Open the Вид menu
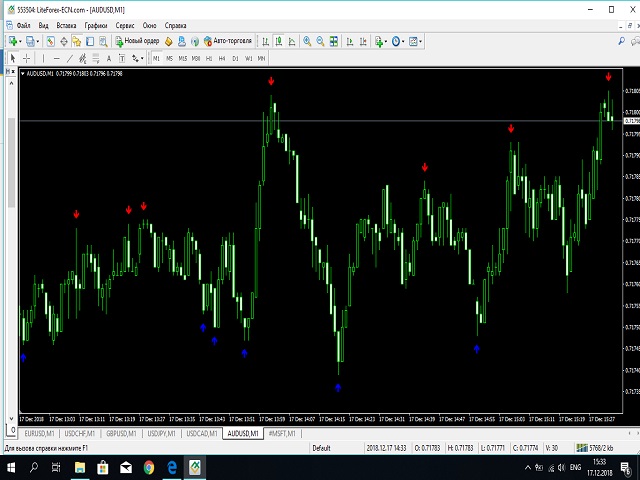Image resolution: width=640 pixels, height=480 pixels. tap(43, 25)
